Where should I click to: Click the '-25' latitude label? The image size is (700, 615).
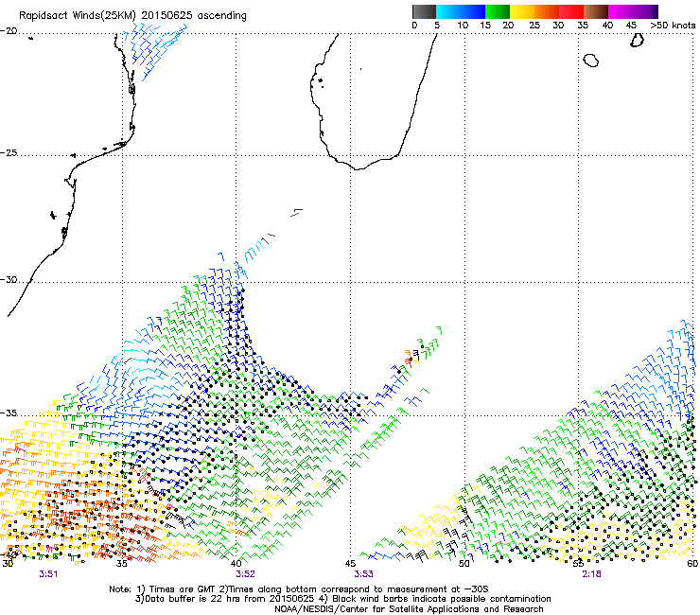click(9, 152)
